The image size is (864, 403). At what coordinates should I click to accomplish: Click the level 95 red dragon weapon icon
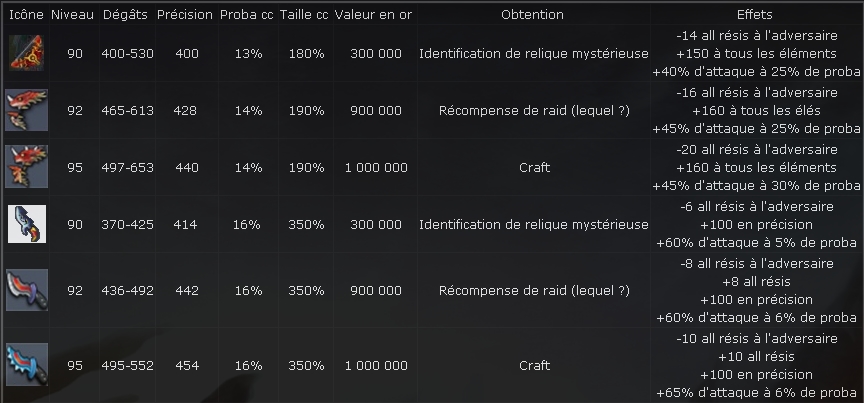pyautogui.click(x=26, y=167)
